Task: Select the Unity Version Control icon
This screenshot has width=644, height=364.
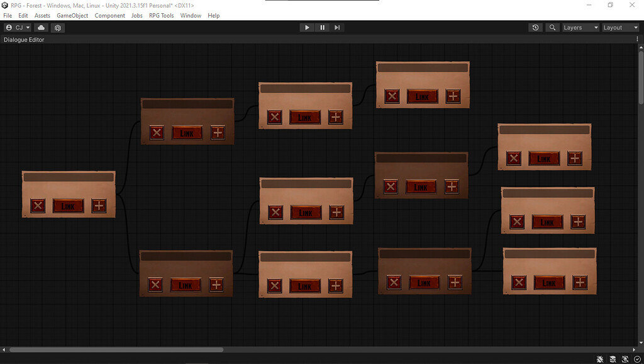Action: pos(57,27)
